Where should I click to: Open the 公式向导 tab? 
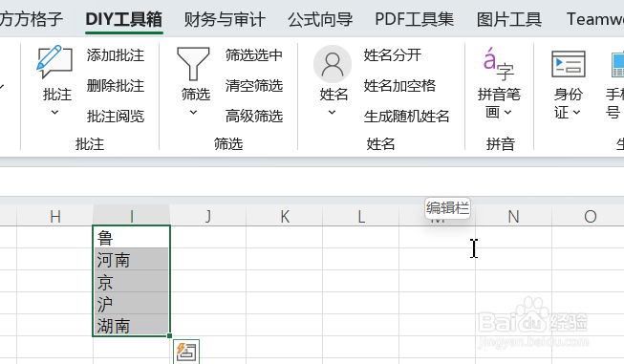click(x=320, y=19)
